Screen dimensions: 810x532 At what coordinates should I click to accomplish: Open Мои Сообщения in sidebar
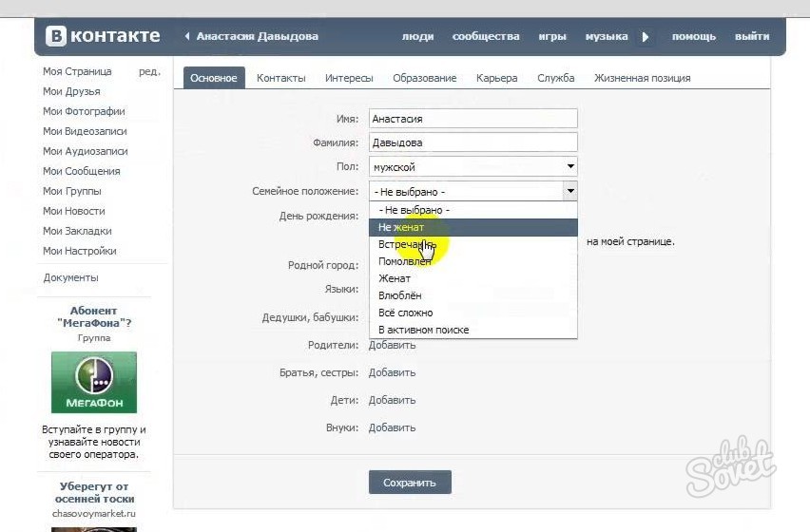point(82,171)
